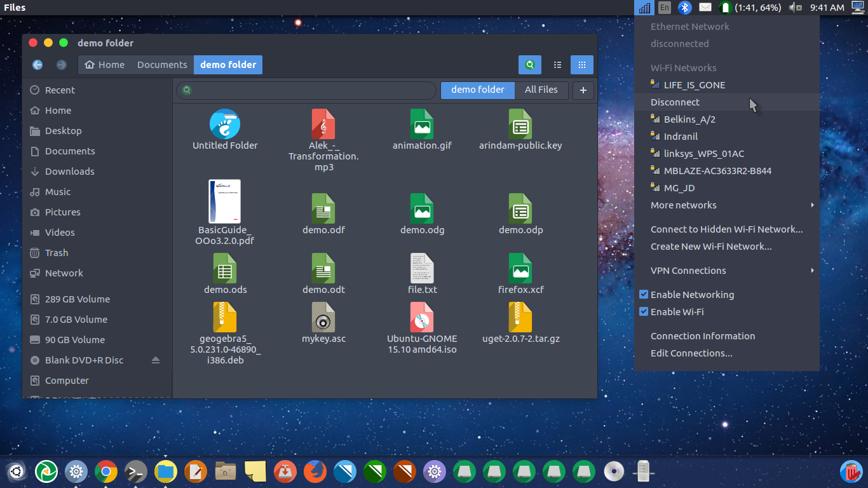The height and width of the screenshot is (488, 868).
Task: Select the firefox.xcf file icon
Action: pos(520,269)
